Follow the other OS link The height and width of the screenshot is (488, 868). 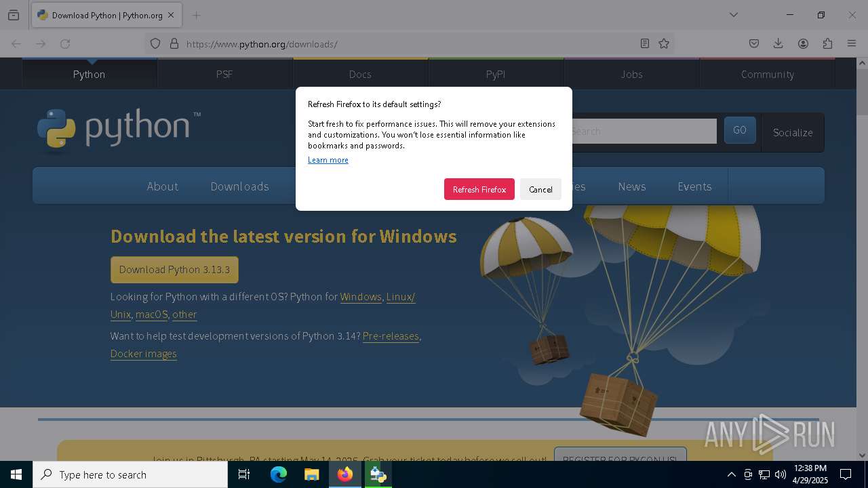[184, 314]
